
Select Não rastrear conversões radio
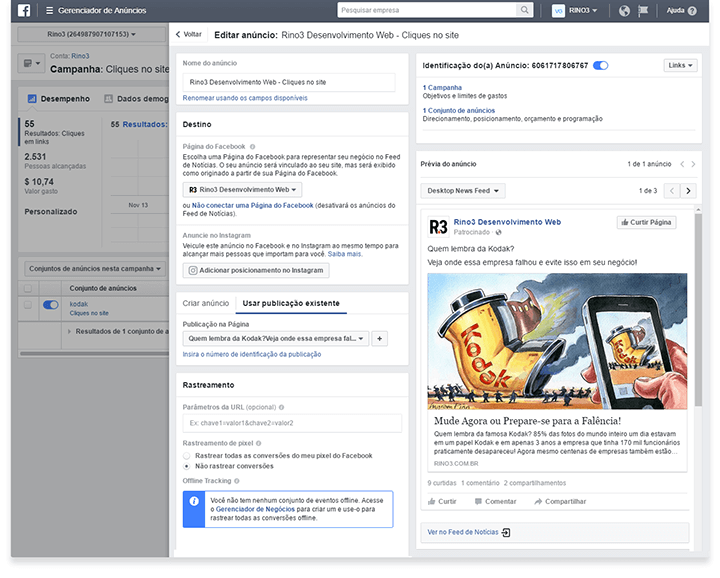point(186,466)
